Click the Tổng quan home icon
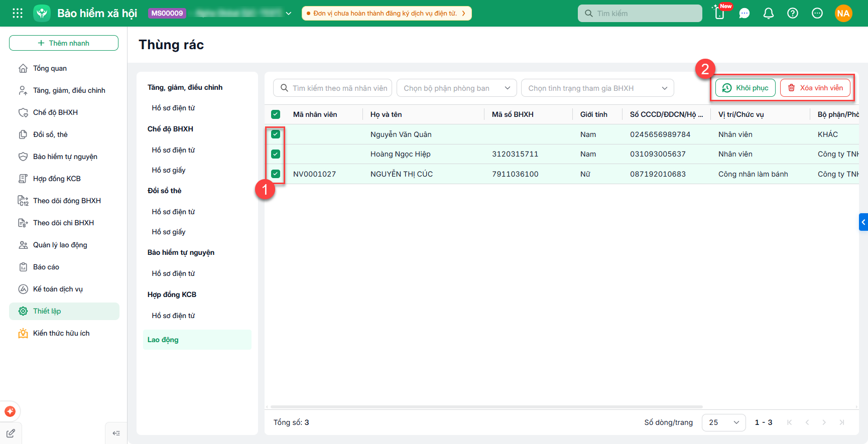 tap(23, 68)
